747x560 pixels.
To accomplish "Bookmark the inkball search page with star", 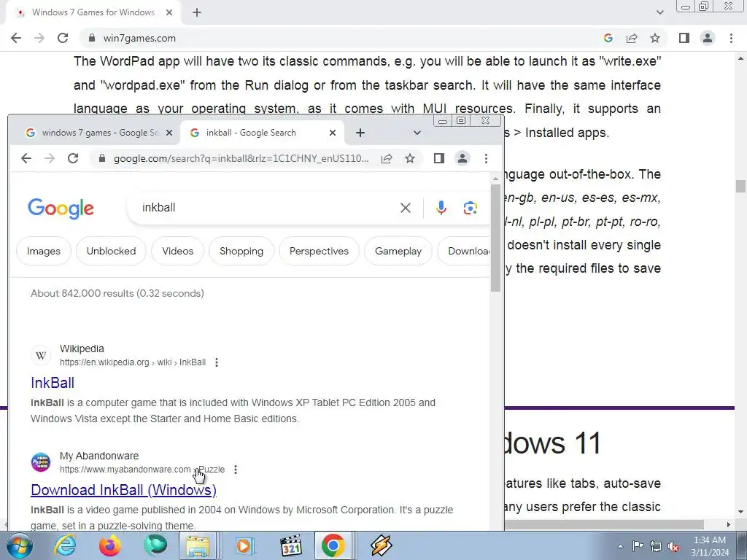I will [410, 158].
